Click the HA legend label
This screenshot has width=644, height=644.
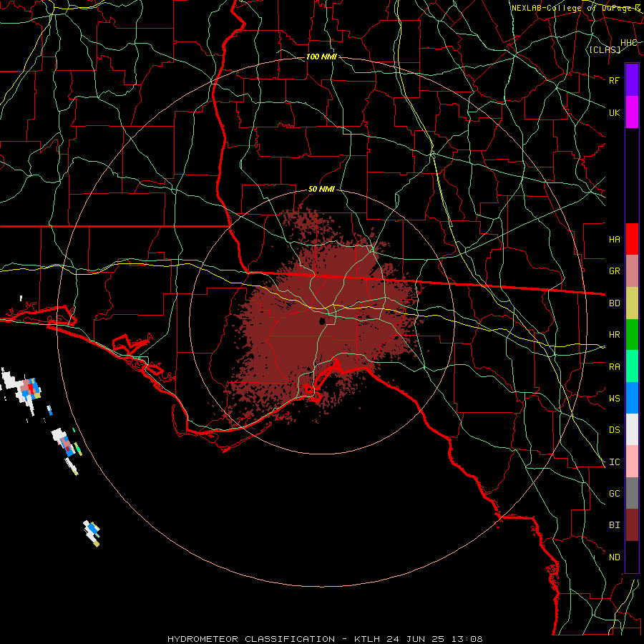click(x=615, y=240)
